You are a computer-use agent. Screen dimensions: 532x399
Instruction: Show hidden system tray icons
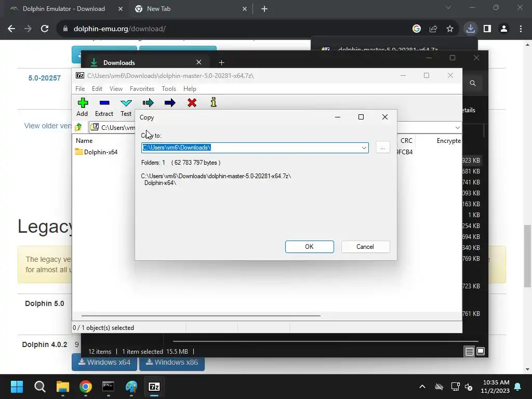(x=422, y=387)
